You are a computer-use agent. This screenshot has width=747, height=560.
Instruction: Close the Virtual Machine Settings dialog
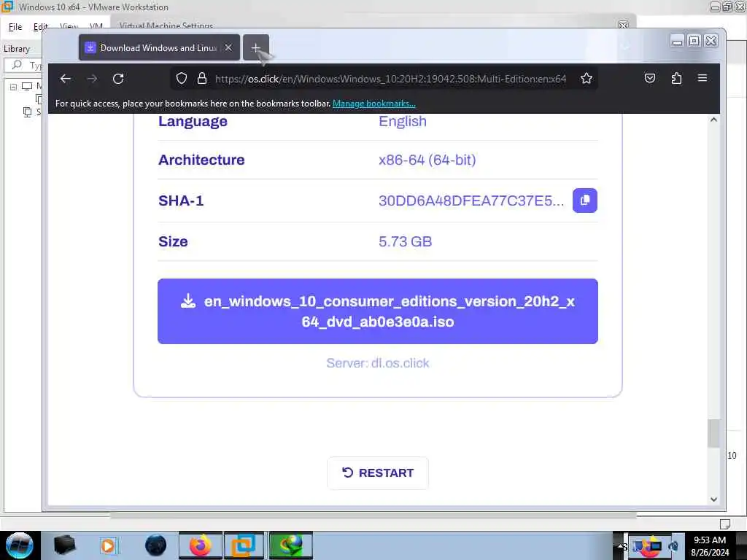(x=623, y=25)
